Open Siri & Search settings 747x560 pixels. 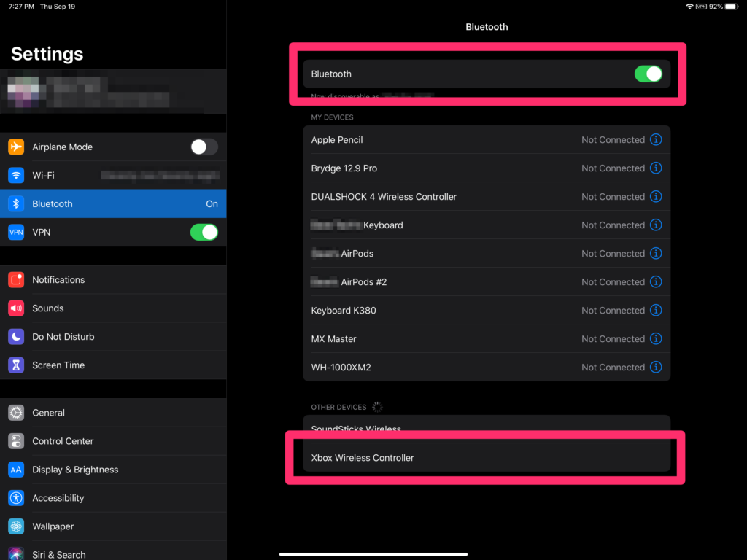[x=113, y=551]
